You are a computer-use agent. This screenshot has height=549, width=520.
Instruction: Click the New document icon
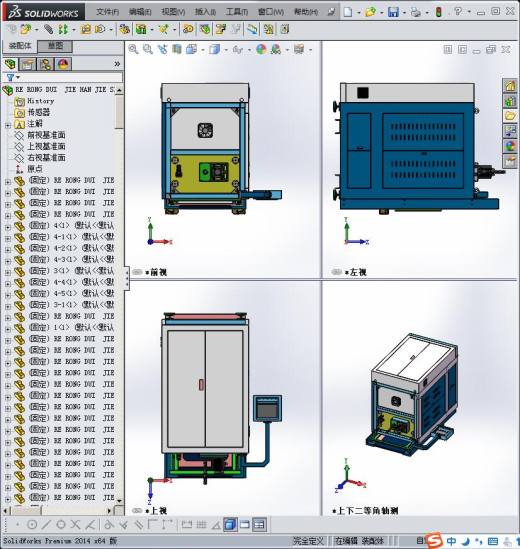(348, 12)
